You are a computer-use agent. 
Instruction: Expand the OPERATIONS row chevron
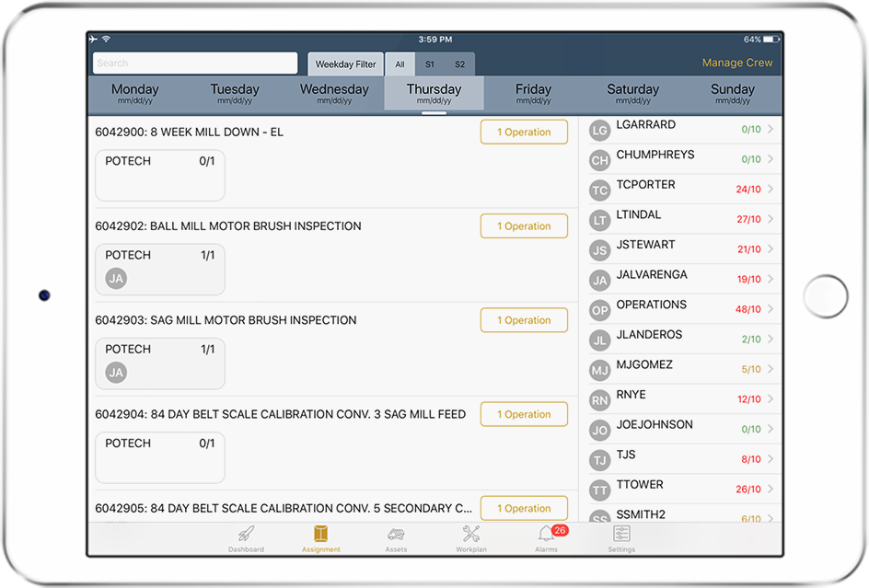coord(771,309)
